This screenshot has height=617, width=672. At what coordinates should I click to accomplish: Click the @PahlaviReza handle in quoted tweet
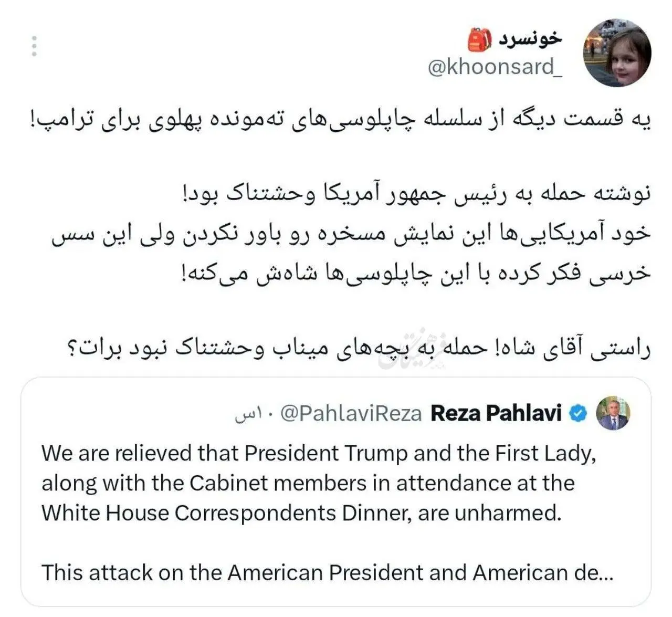(351, 414)
